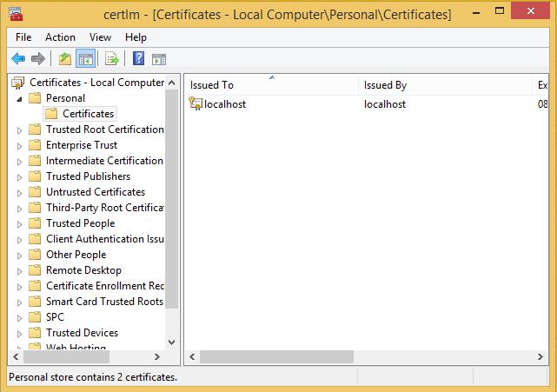
Task: Open the View menu
Action: click(100, 37)
